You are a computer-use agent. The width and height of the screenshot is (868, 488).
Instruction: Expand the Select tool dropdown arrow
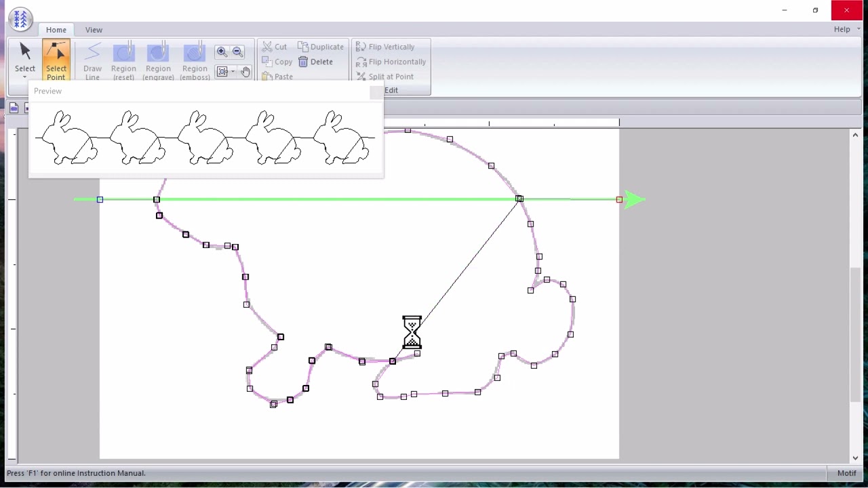pos(25,77)
